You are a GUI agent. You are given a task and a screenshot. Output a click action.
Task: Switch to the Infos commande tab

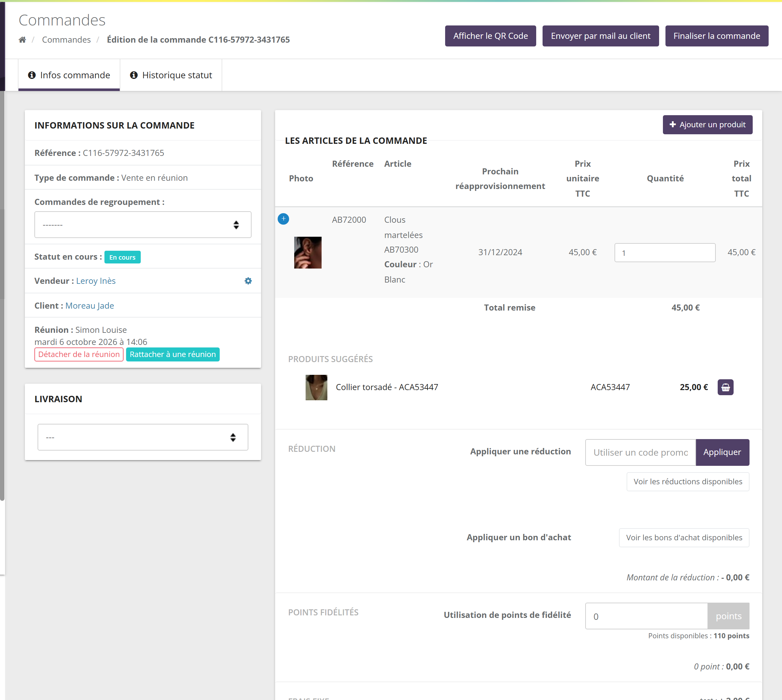69,75
